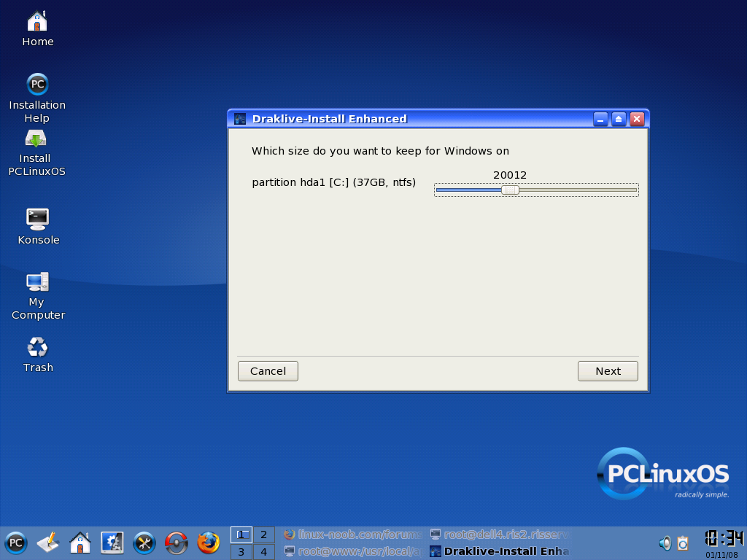Click the volume speaker icon in the system tray
Viewport: 747px width, 560px height.
point(665,543)
